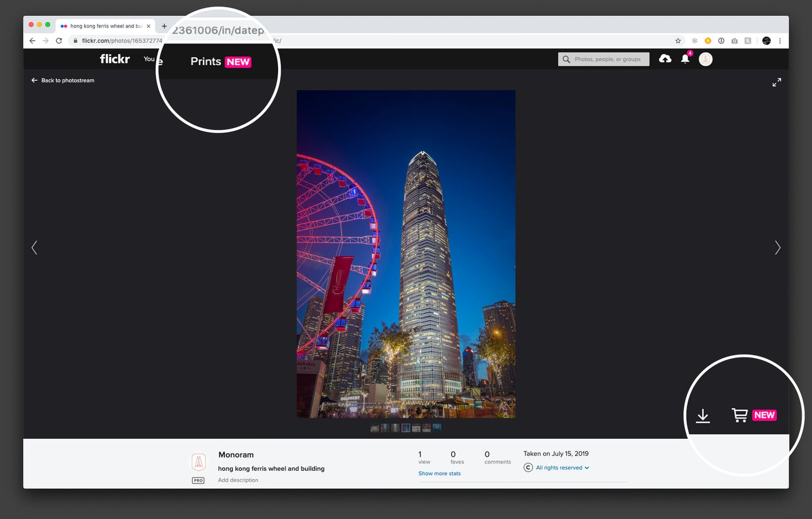Open Show more stats
812x519 pixels.
pyautogui.click(x=439, y=473)
